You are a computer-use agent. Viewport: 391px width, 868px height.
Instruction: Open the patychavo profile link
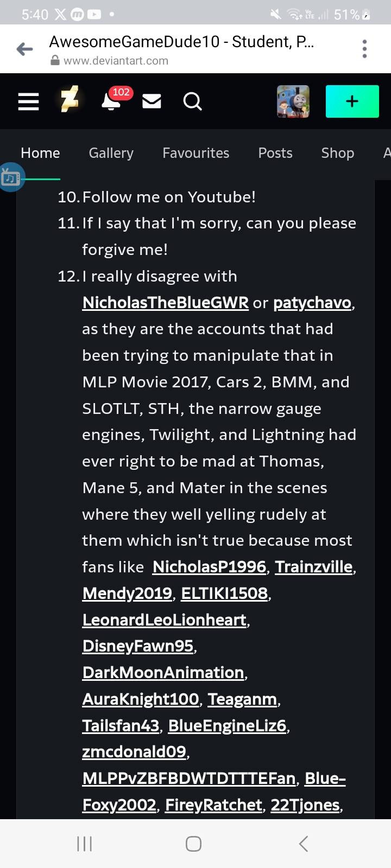312,303
